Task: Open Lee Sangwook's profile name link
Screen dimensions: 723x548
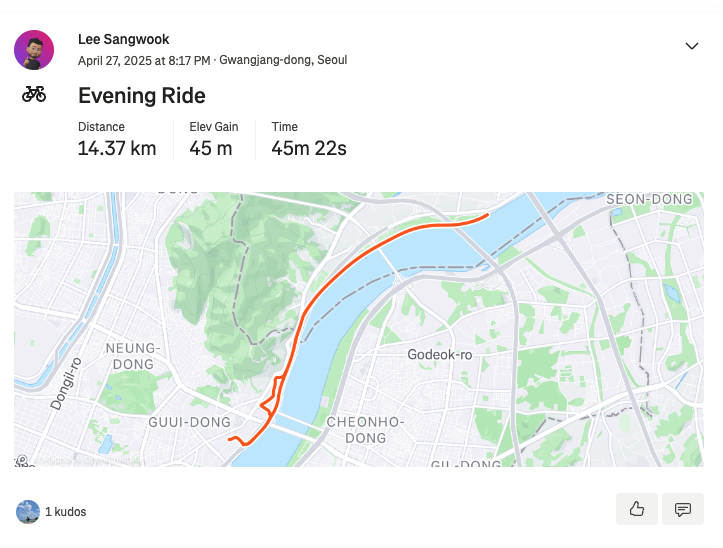Action: point(124,39)
